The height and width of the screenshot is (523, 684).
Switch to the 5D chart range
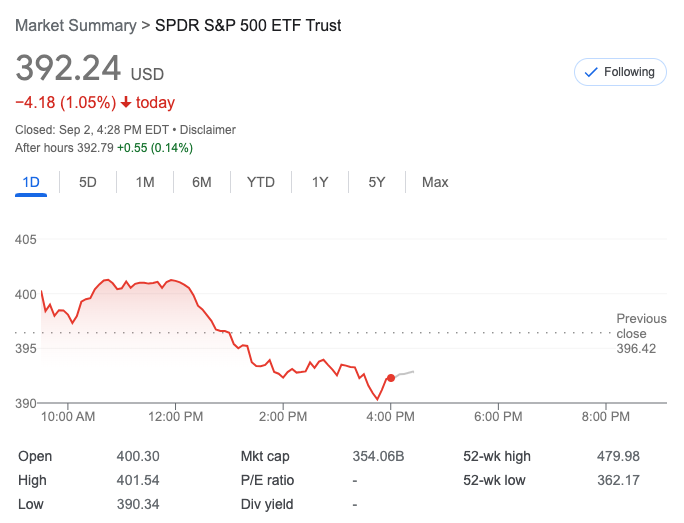click(x=88, y=182)
